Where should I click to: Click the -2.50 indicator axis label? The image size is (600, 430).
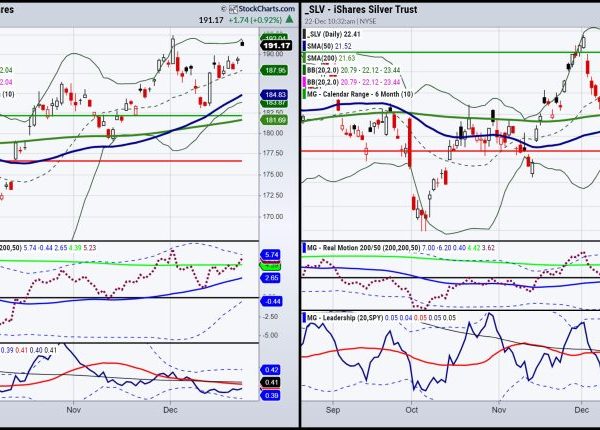point(270,316)
